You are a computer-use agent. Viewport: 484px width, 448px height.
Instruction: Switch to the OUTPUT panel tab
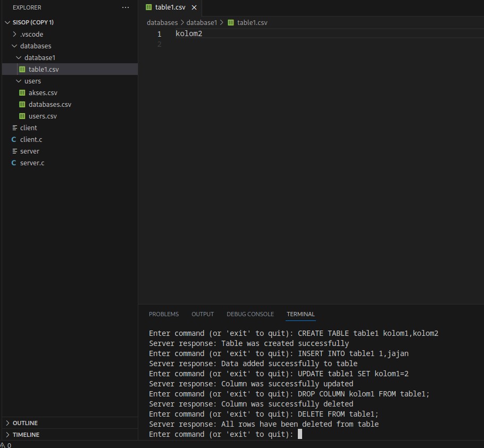pos(203,314)
